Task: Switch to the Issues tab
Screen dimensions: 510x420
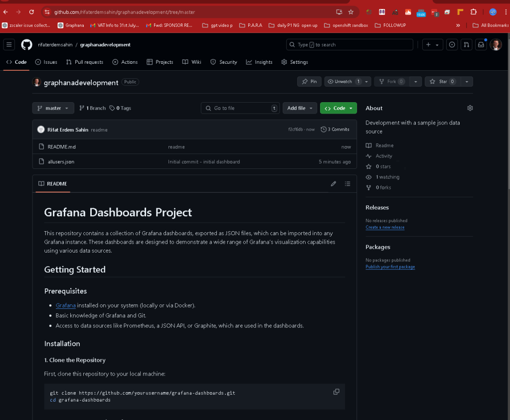Action: pos(46,62)
